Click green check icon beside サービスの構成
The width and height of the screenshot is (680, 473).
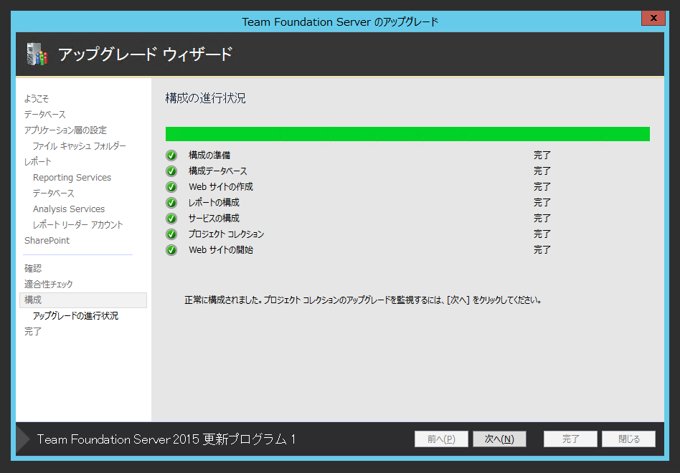point(172,219)
